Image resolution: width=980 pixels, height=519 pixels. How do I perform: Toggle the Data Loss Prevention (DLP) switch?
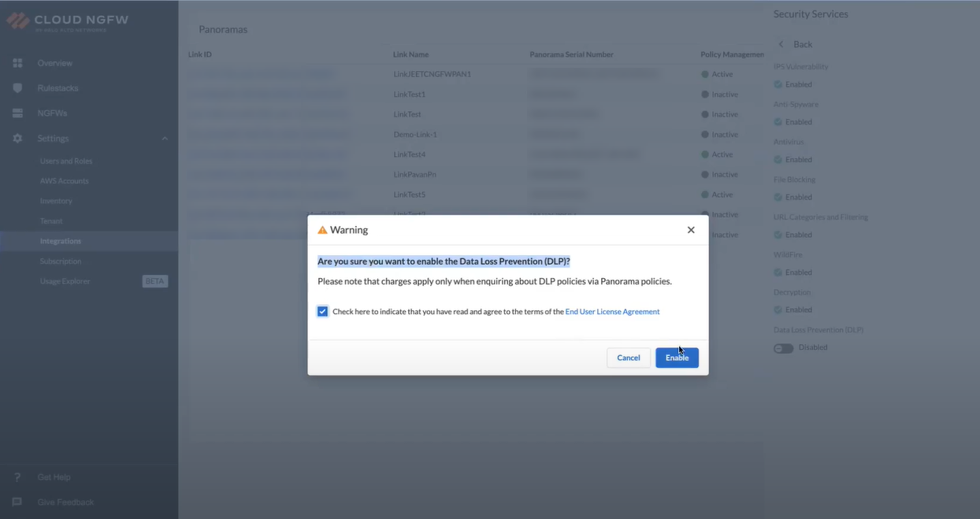[x=783, y=348]
